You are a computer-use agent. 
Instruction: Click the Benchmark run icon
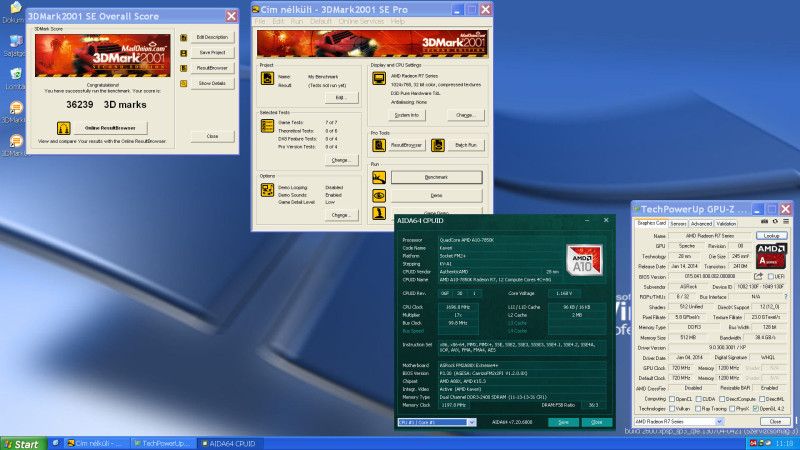pyautogui.click(x=379, y=178)
